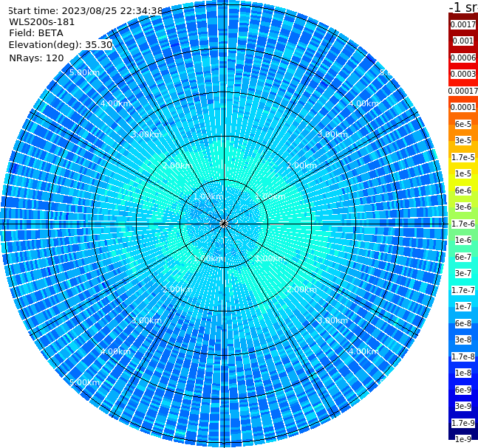Click the 1.7e-9 colorbar label
Image resolution: width=478 pixels, height=448 pixels.
(463, 423)
